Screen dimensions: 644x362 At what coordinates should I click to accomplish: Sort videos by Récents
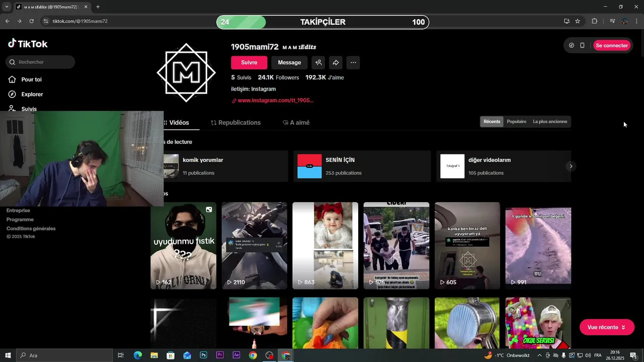tap(492, 122)
